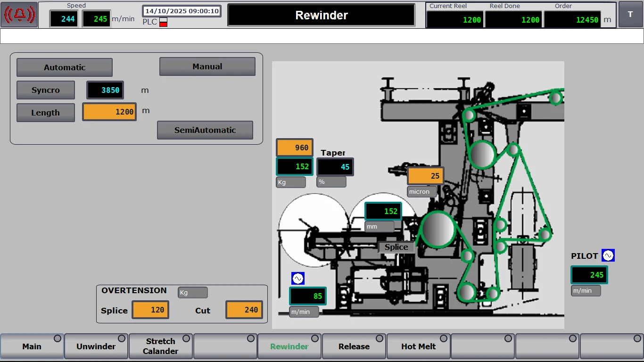Click the PILOT motor drive symbol

pos(608,255)
